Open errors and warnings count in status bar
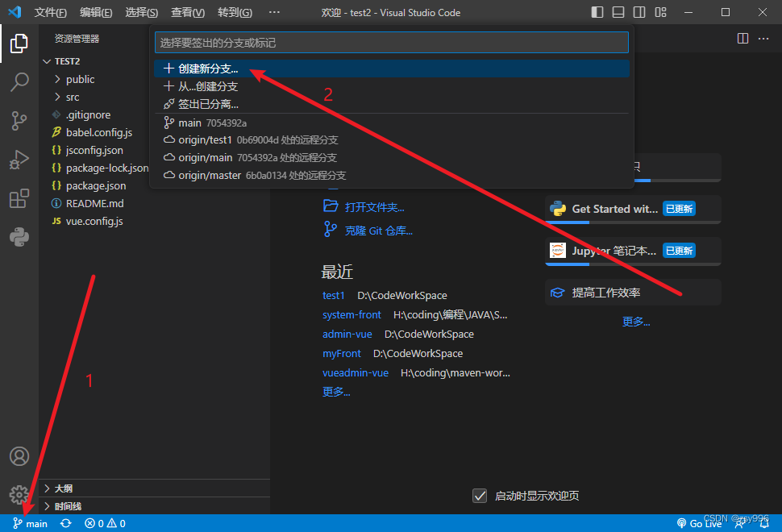 (x=105, y=523)
